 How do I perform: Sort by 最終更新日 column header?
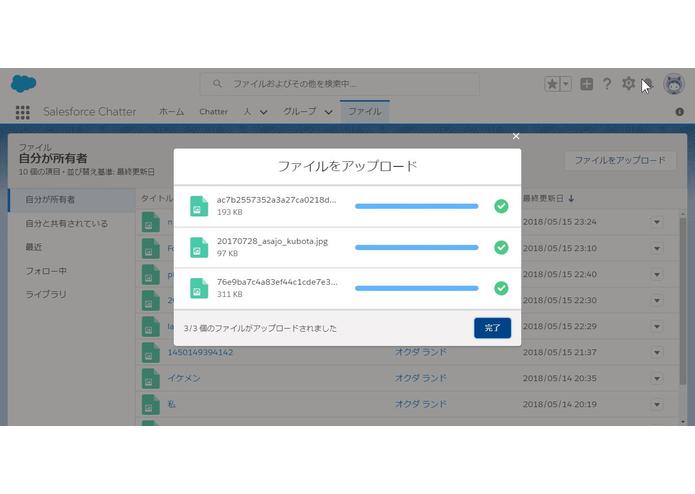548,198
